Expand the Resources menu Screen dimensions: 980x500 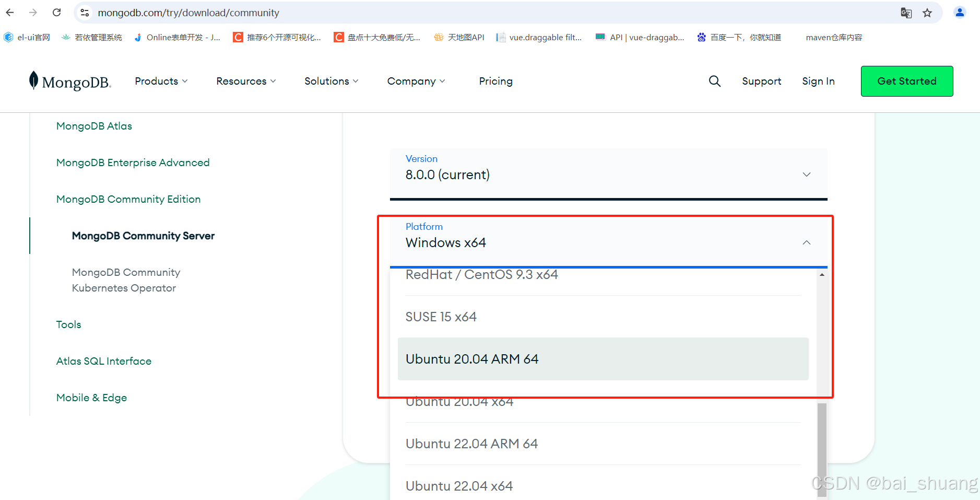246,81
